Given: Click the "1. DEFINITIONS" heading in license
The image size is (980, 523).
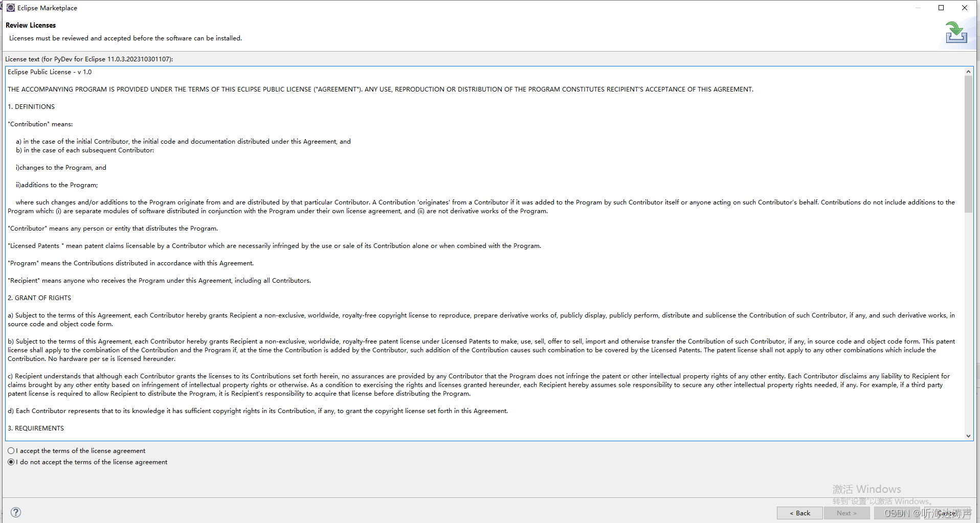Looking at the screenshot, I should 31,107.
